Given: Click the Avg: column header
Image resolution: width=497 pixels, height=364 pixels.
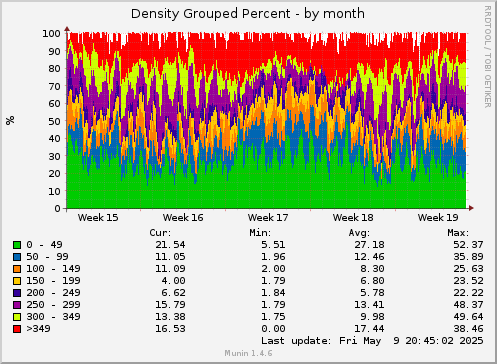Looking at the screenshot, I should (x=359, y=233).
